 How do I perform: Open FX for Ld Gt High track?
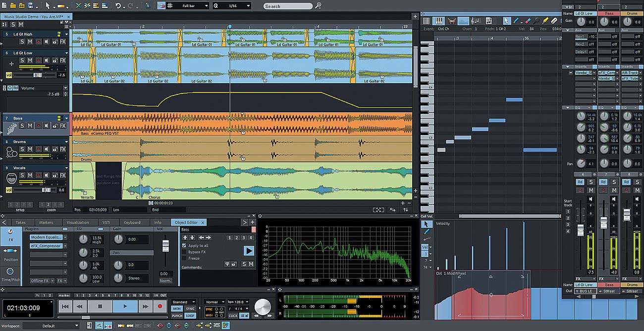point(63,42)
